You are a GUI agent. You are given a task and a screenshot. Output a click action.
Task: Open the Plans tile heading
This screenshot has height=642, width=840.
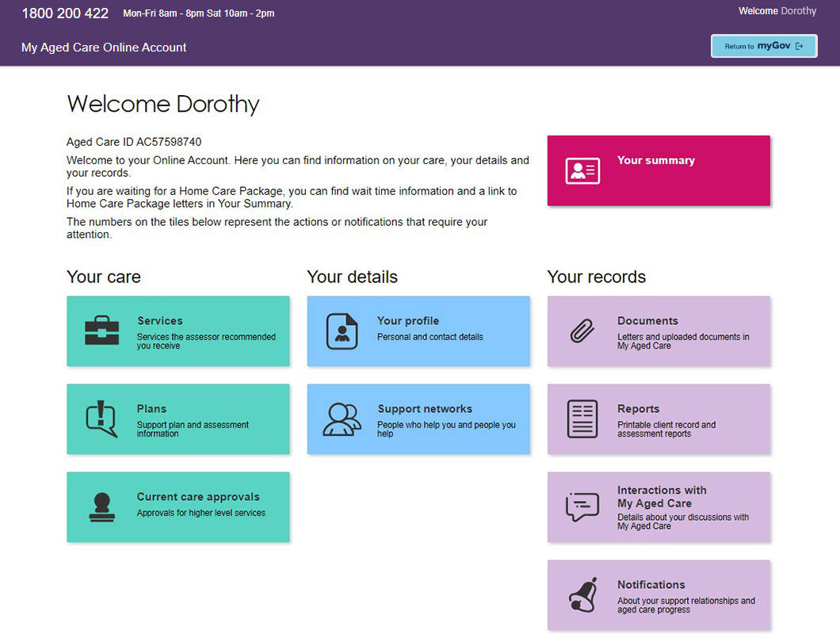point(151,408)
